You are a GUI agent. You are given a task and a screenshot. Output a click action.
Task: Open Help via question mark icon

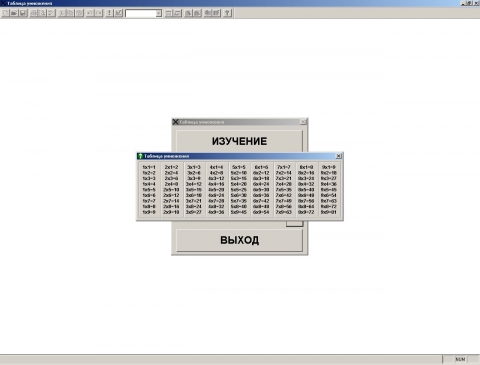[x=227, y=13]
